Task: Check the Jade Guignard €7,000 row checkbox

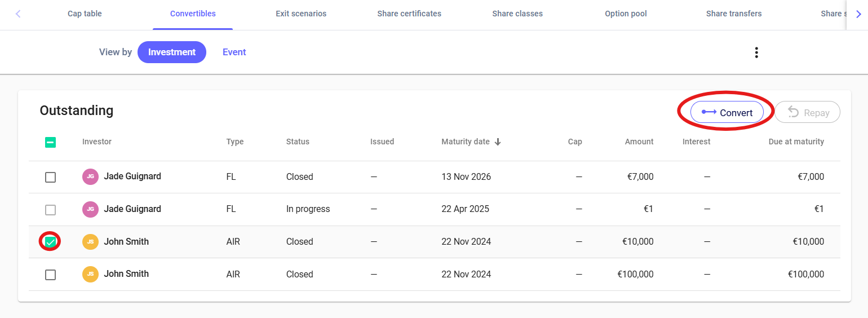Action: (50, 177)
